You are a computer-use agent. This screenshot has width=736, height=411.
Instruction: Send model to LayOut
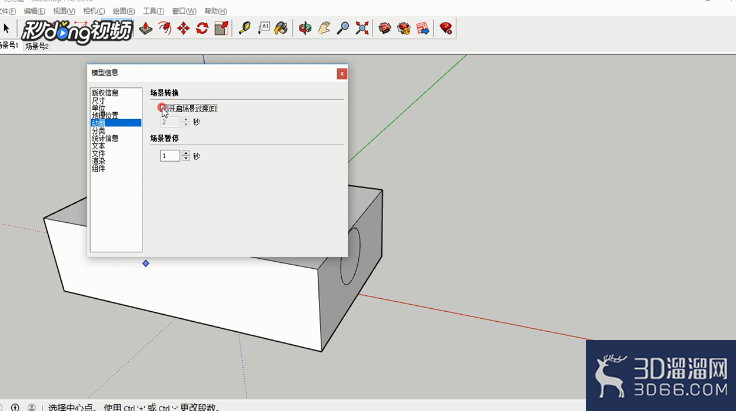[x=422, y=28]
